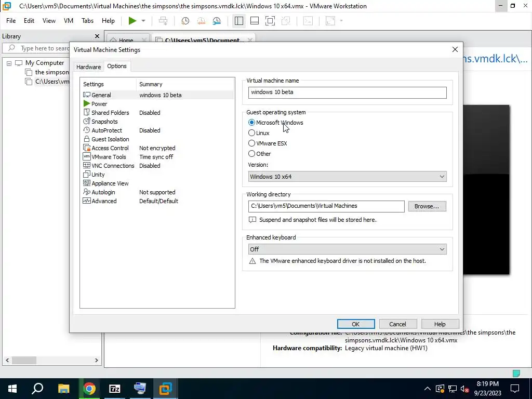The width and height of the screenshot is (532, 399).
Task: Open the Edit menu
Action: [x=29, y=21]
